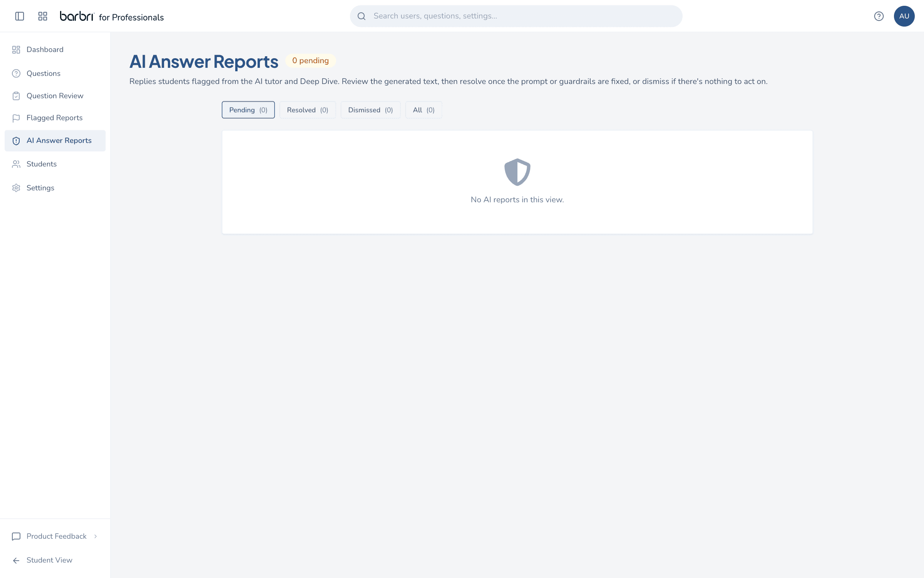The width and height of the screenshot is (924, 578).
Task: Click the search magnifier icon
Action: point(361,16)
